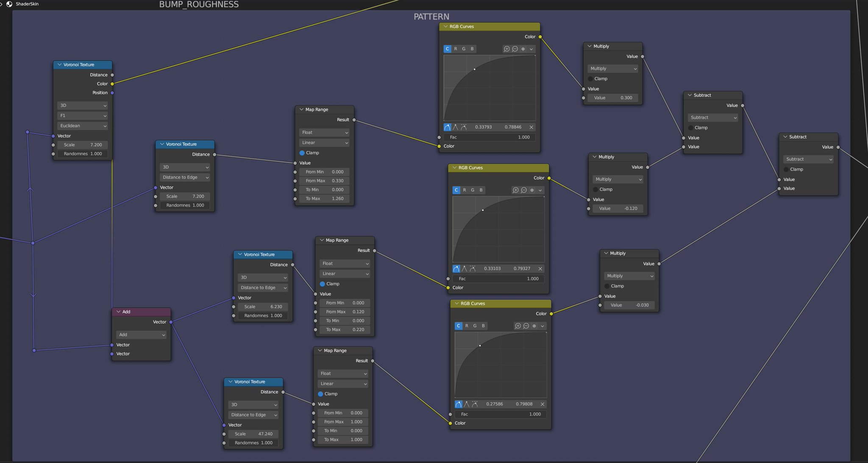Zoom out the top RGB Curves graph
The width and height of the screenshot is (868, 463).
coord(515,49)
